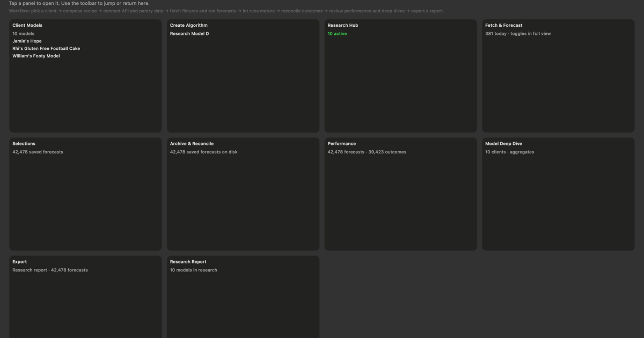644x338 pixels.
Task: Click the green '10 active' status
Action: coord(337,33)
